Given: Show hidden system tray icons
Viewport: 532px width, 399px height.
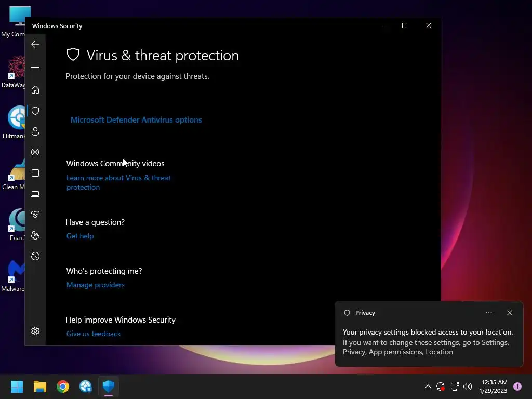Looking at the screenshot, I should click(428, 387).
